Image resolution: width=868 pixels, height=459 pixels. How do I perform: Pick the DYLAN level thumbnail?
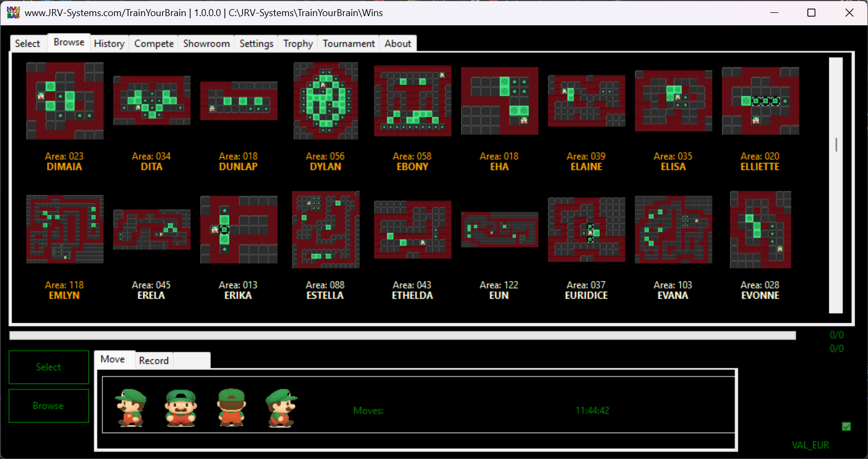326,101
